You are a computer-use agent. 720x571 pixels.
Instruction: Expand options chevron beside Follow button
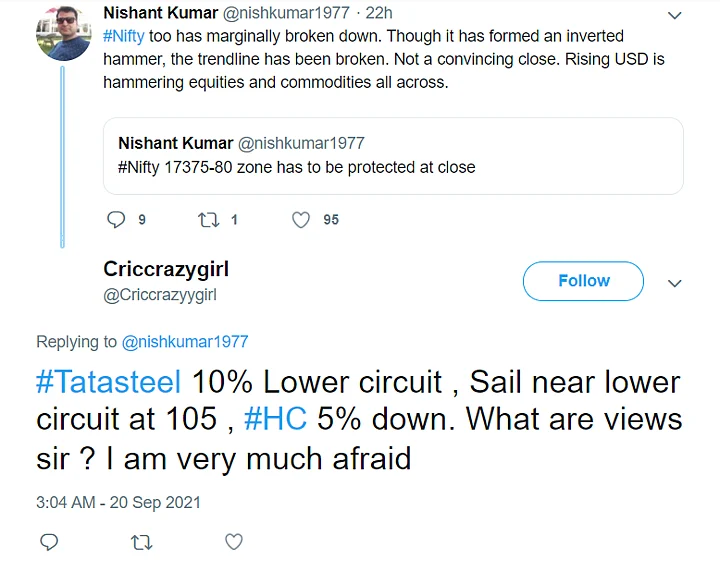coord(674,283)
